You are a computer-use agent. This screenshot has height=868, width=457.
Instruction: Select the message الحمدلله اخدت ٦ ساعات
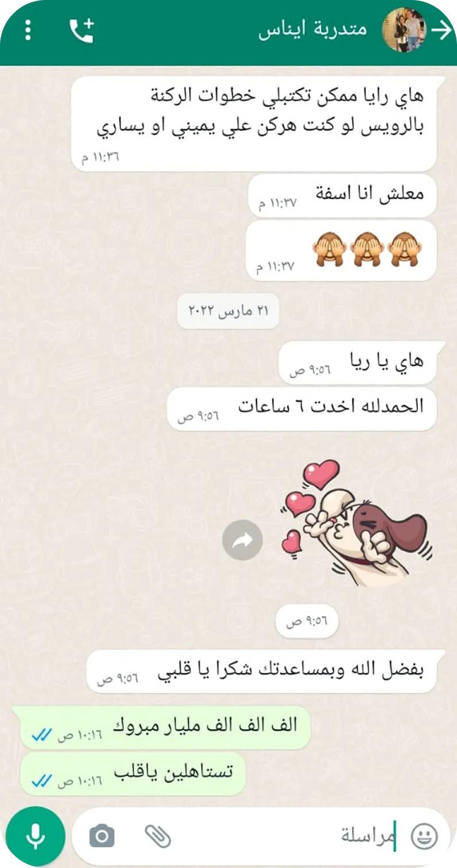pos(302,409)
